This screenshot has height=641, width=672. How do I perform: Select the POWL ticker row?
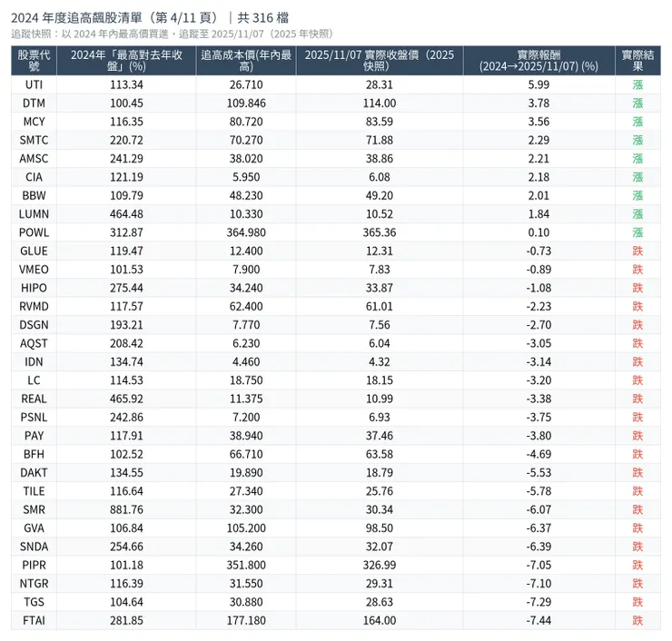[34, 232]
